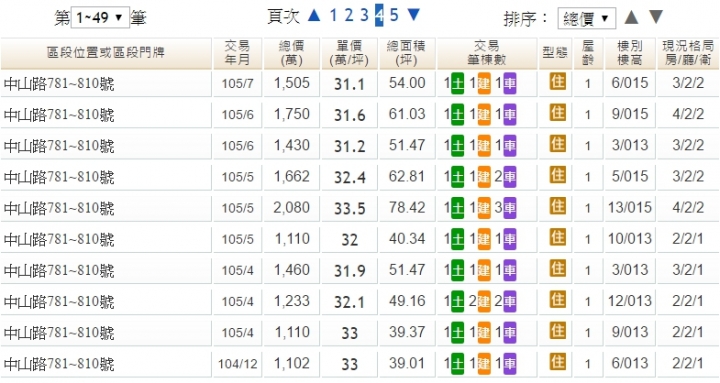Select total price 1,662 cell
The height and width of the screenshot is (383, 720).
[x=292, y=177]
